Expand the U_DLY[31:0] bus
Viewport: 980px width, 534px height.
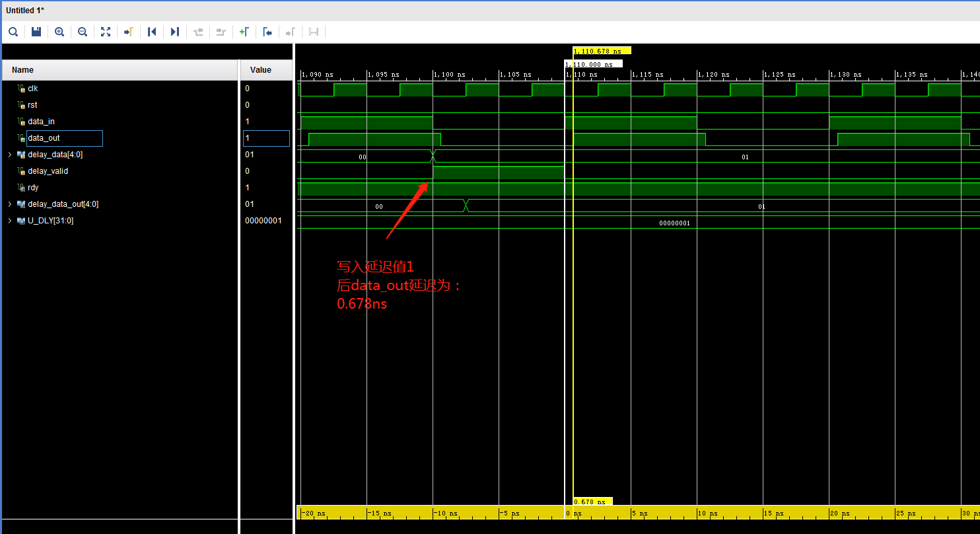9,221
